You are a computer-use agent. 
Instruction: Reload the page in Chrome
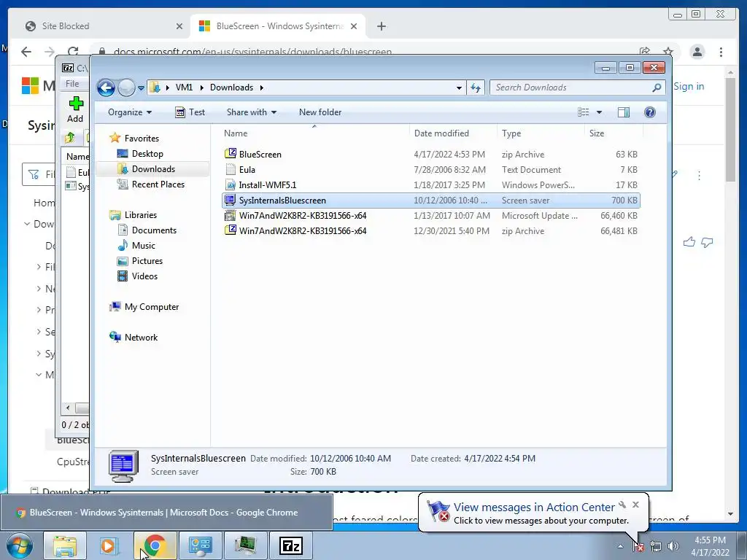73,52
